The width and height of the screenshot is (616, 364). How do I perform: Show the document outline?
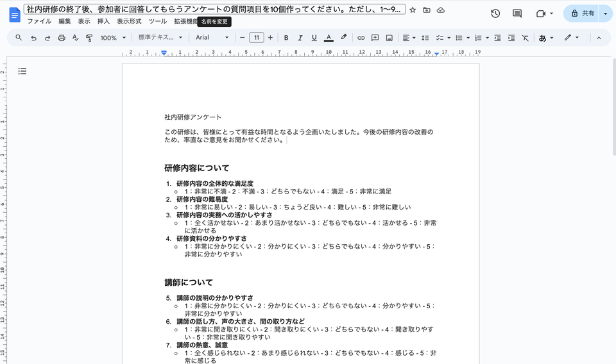coord(22,71)
